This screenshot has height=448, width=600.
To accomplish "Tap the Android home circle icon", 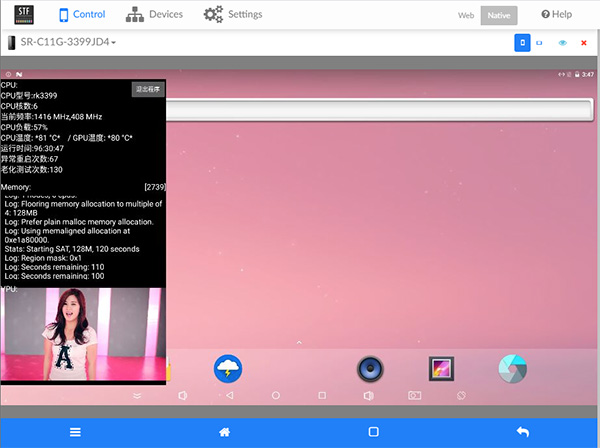I will click(x=276, y=395).
